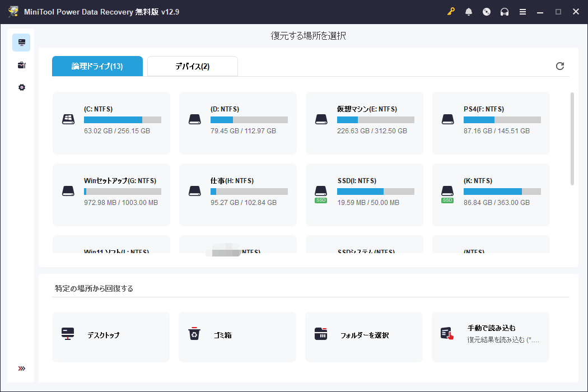
Task: Click the デスクトップ monitor icon
Action: pos(68,334)
